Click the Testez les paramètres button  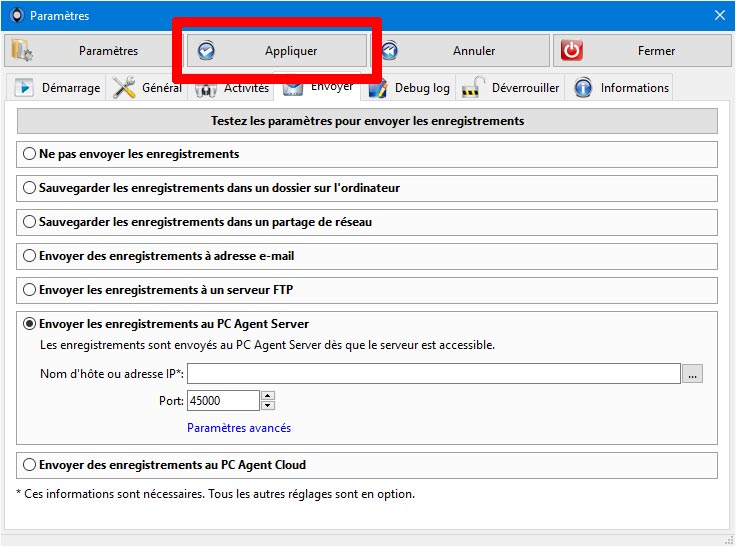point(367,121)
